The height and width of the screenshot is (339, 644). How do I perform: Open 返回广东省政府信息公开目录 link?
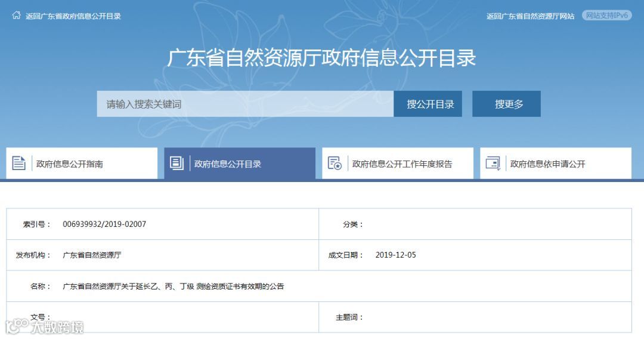73,16
